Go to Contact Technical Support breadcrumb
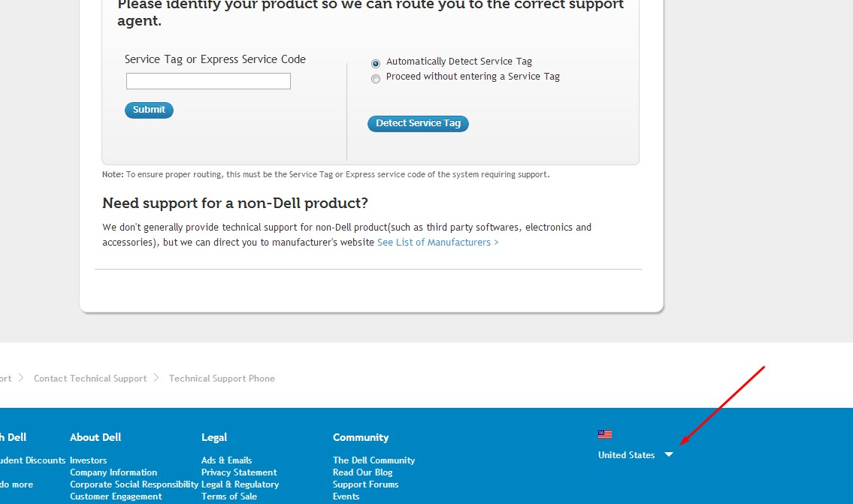Image resolution: width=853 pixels, height=504 pixels. pyautogui.click(x=90, y=379)
